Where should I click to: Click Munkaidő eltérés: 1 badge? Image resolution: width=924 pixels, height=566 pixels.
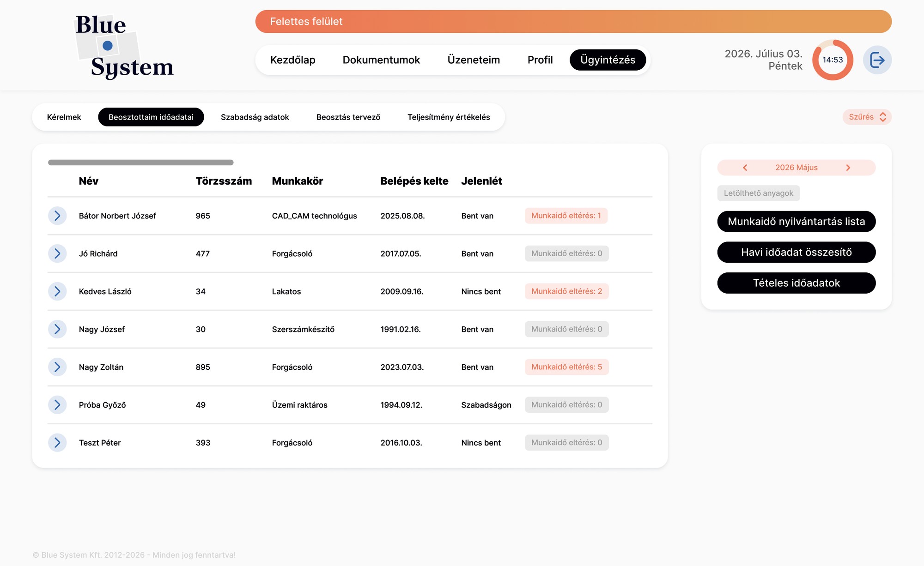point(566,216)
